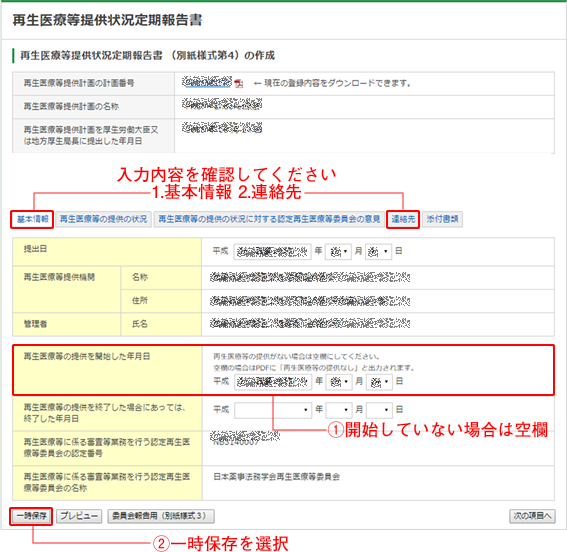Open the start-date month dropdown

[339, 382]
